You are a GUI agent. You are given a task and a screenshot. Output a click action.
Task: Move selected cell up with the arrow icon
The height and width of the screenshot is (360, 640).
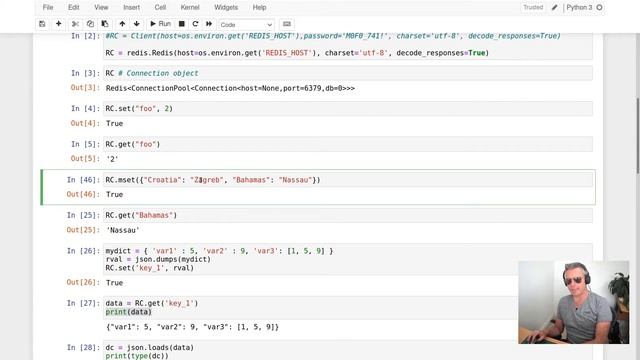122,24
